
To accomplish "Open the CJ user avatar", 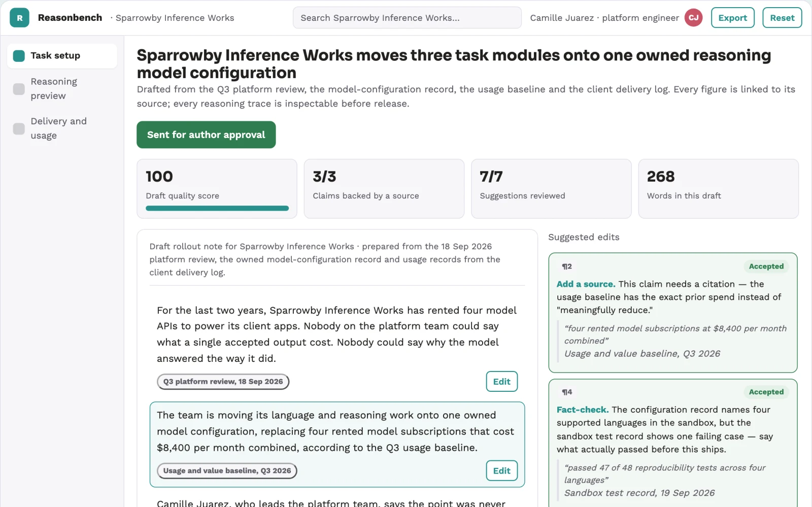I will [693, 18].
